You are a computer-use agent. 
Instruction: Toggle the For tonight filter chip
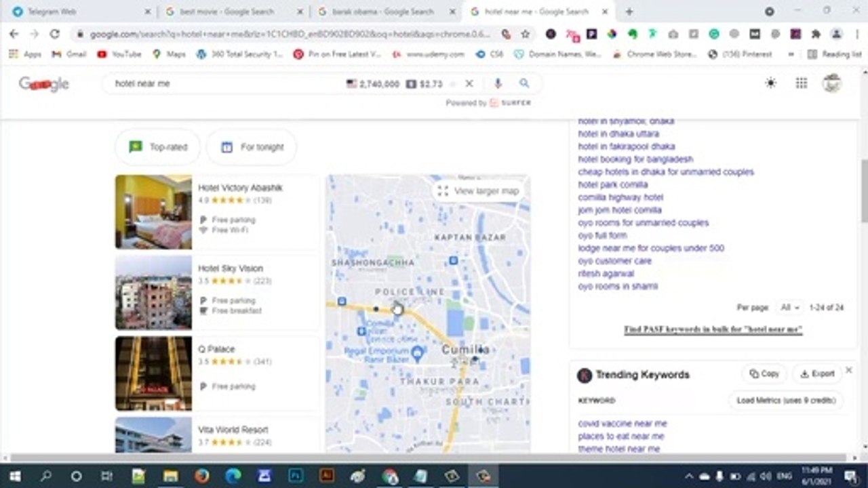point(252,147)
